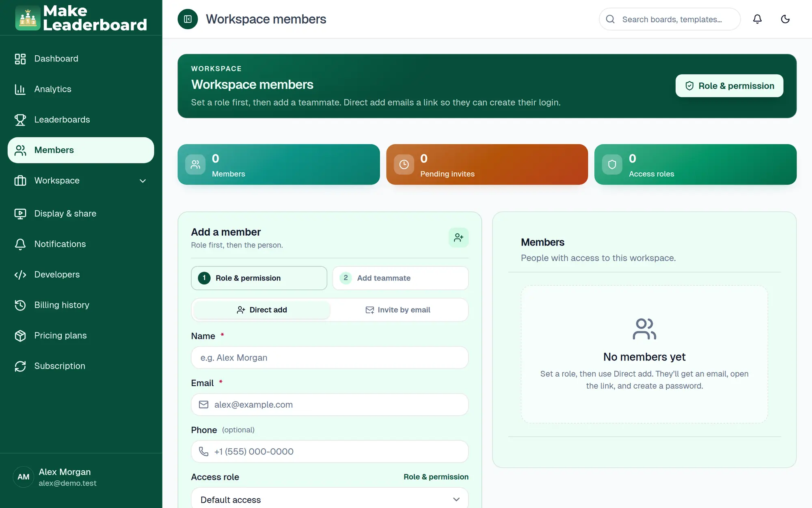Click the Developers code icon
This screenshot has width=812, height=508.
tap(20, 275)
